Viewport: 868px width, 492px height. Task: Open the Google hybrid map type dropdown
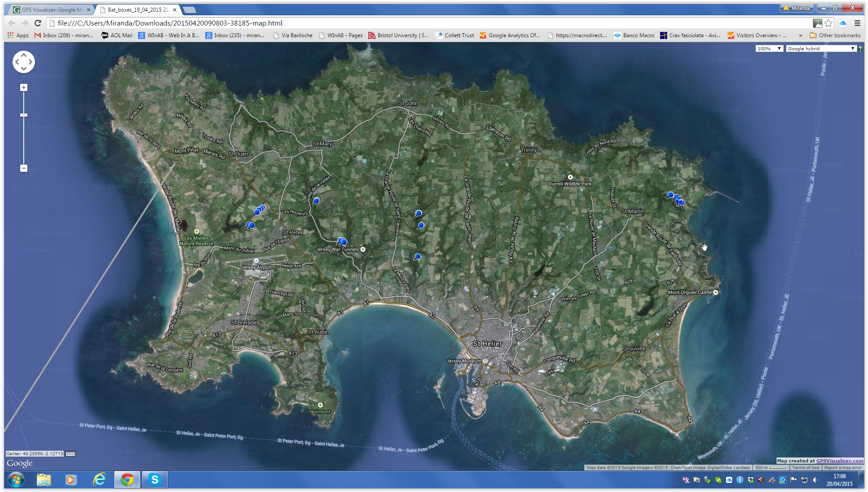coord(821,48)
